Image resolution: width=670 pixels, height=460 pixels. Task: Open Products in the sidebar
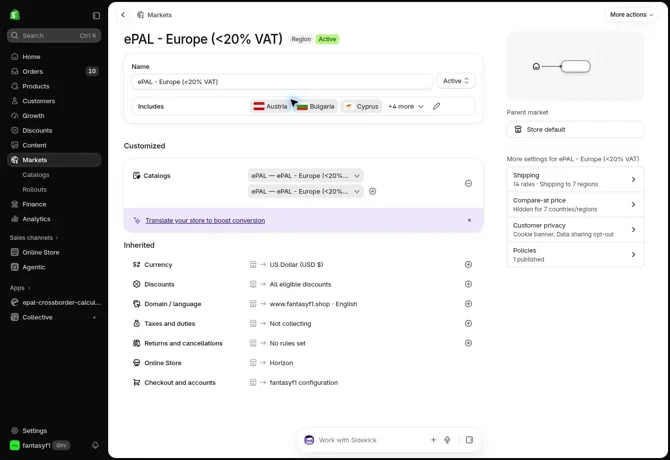pos(54,86)
